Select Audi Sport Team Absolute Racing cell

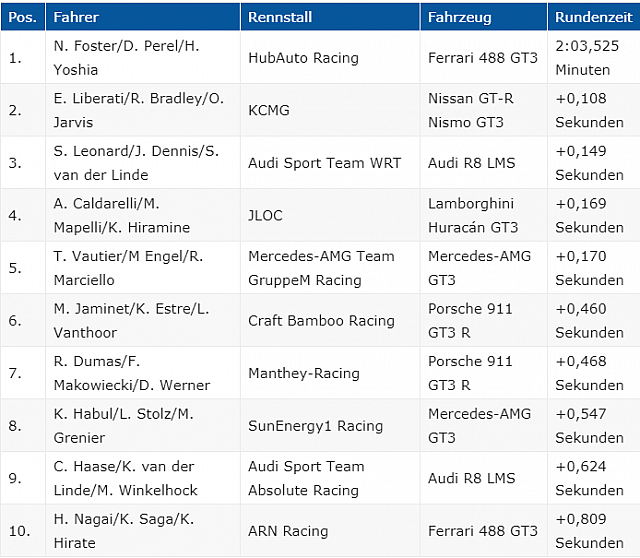330,478
